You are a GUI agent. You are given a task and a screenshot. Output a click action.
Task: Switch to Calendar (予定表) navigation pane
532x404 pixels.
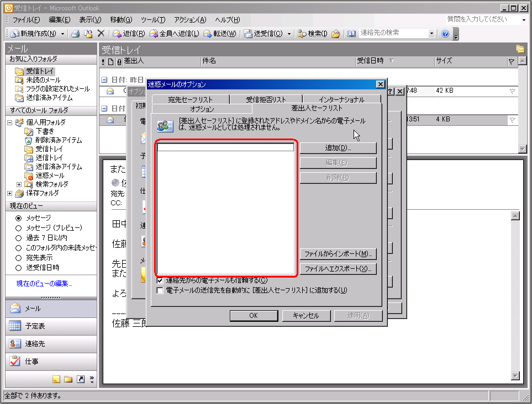[x=51, y=326]
